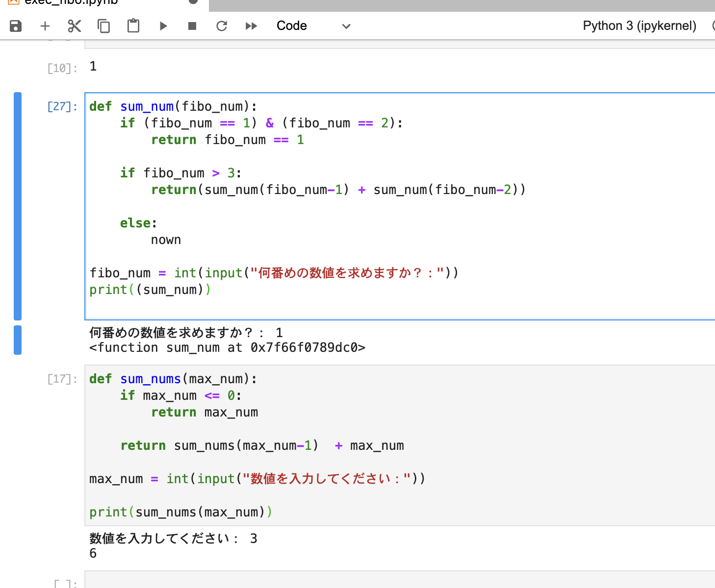Image resolution: width=715 pixels, height=588 pixels.
Task: Click inside the sum_nums cell definition line
Action: (x=173, y=379)
